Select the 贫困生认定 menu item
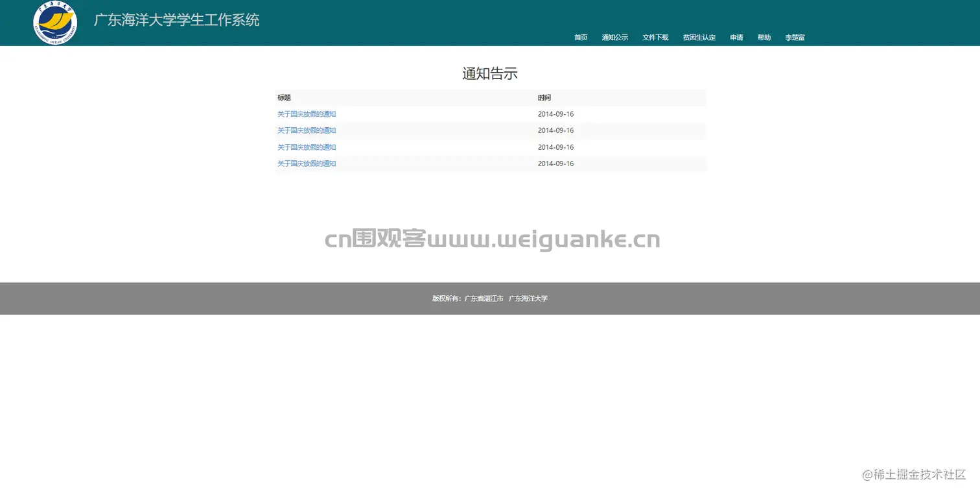Image resolution: width=980 pixels, height=495 pixels. click(x=699, y=38)
